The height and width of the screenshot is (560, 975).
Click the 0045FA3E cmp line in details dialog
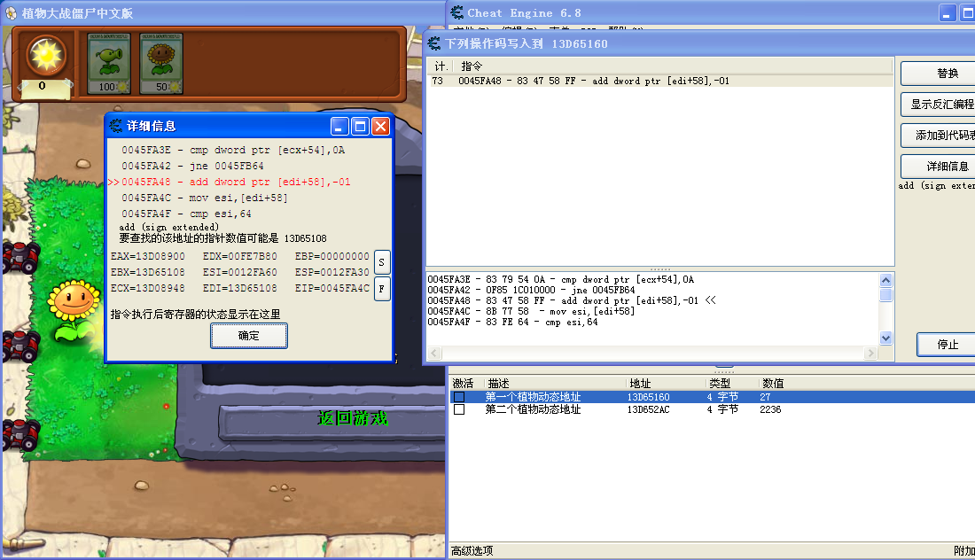233,151
